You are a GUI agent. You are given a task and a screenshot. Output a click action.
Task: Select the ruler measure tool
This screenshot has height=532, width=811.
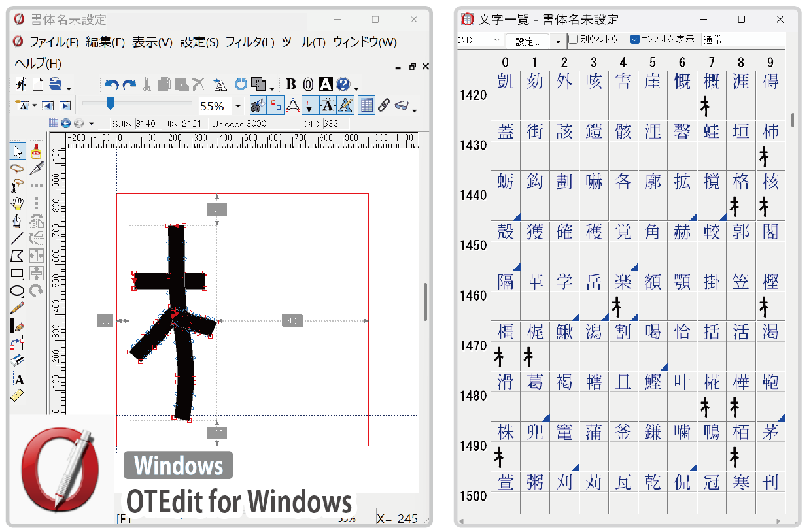[x=18, y=395]
